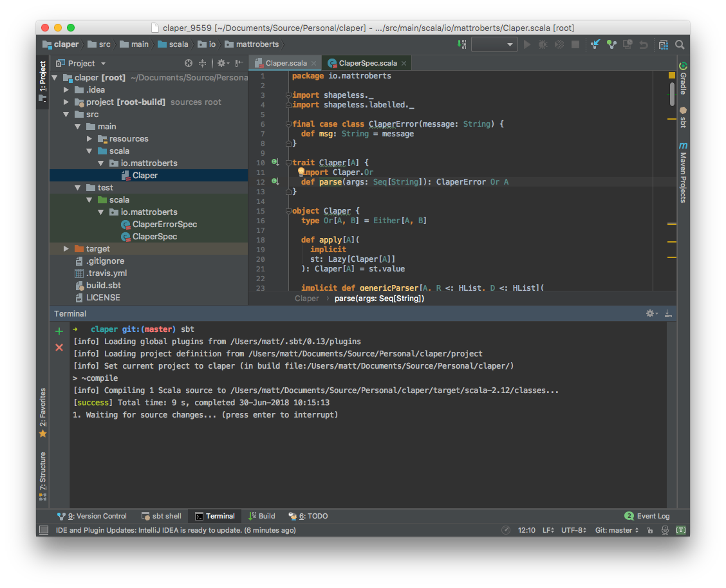Screen dimensions: 726x588
Task: Click the Debug bug icon
Action: pos(543,44)
